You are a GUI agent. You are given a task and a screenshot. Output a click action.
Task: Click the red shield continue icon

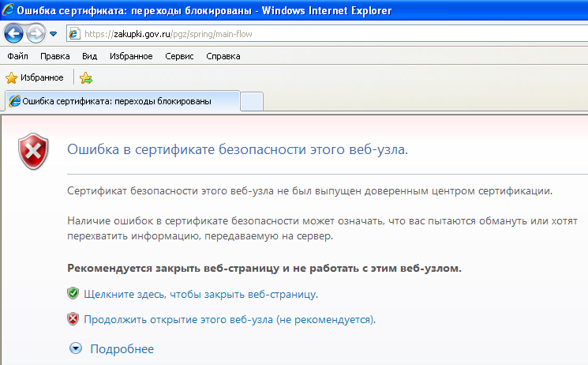point(73,319)
